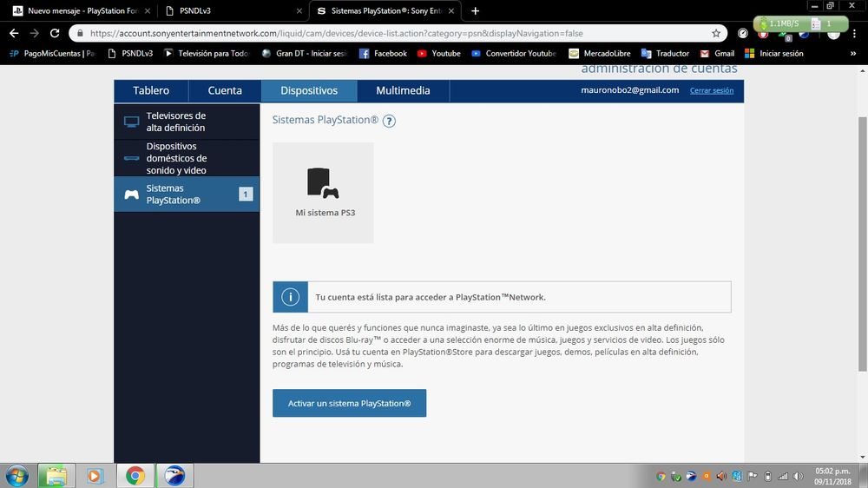Viewport: 868px width, 488px height.
Task: Open Iniciar sesión Microsoft bookmark
Action: coord(774,54)
